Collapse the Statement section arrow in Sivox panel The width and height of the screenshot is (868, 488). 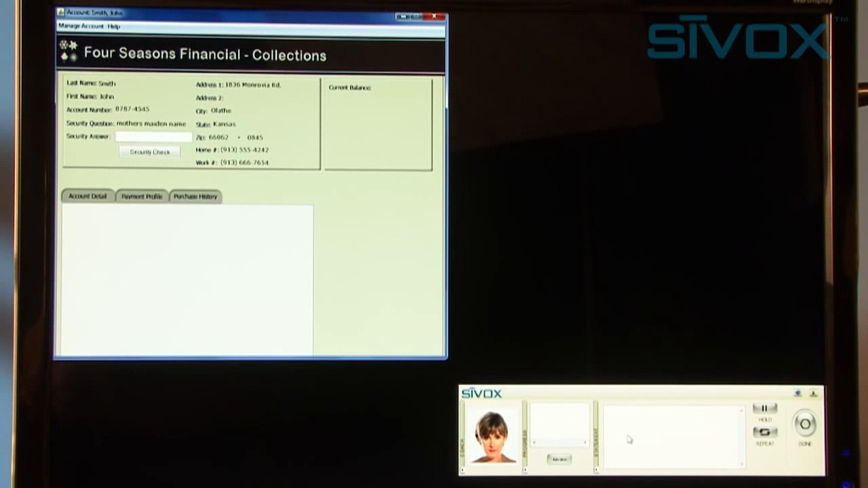pos(597,469)
